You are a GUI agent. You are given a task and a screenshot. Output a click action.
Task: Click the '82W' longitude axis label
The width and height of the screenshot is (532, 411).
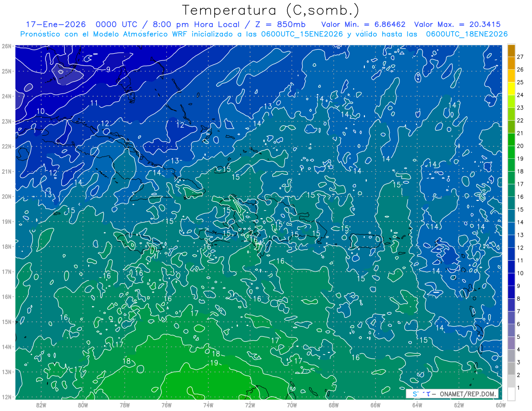[41, 405]
